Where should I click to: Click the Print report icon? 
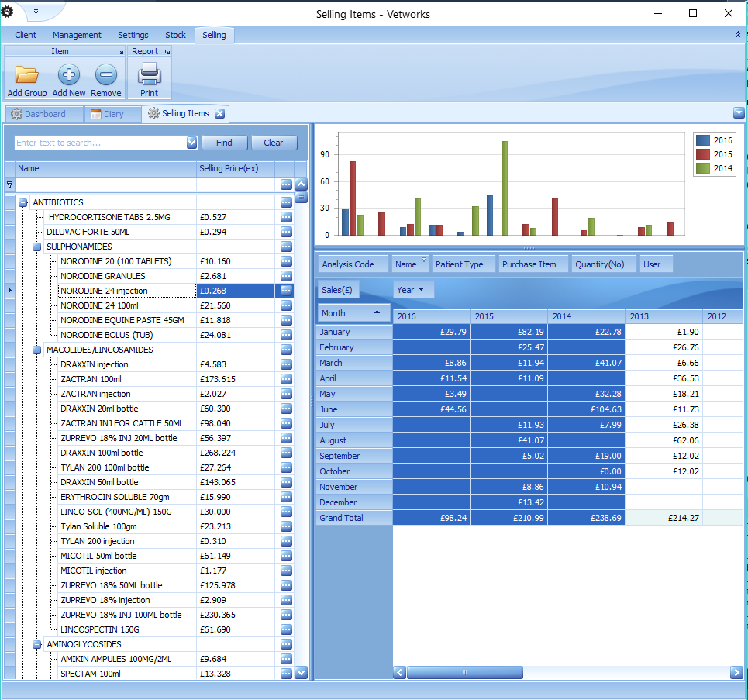tap(149, 75)
